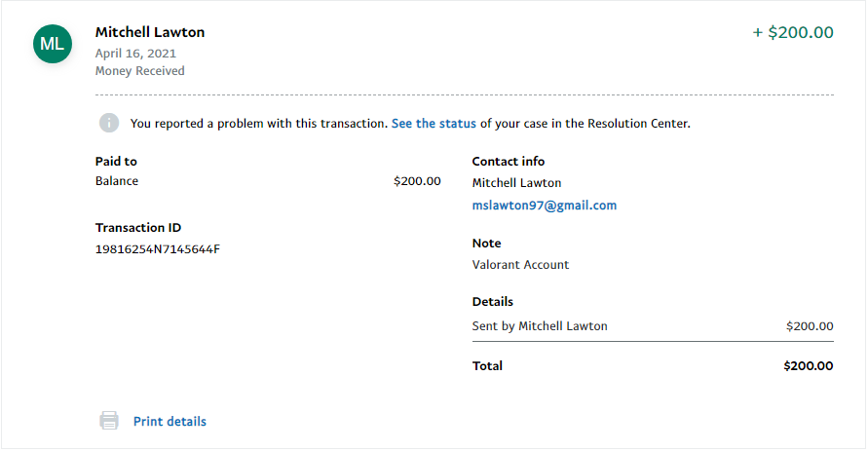Click the 'Balance' entry under Paid to
Viewport: 868px width, 451px height.
pos(117,181)
